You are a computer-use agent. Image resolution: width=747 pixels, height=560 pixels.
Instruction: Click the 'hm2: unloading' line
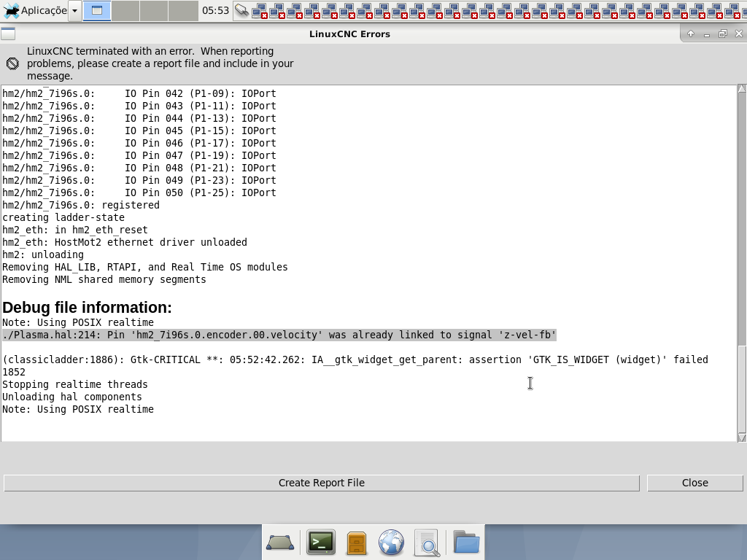[43, 254]
